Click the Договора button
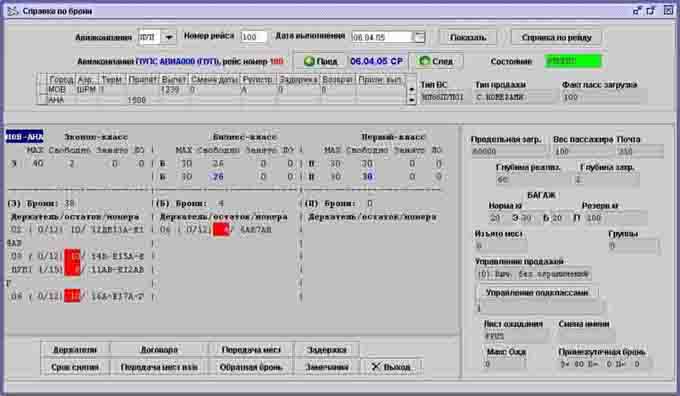Screen dimensions: 680x396 tap(159, 350)
